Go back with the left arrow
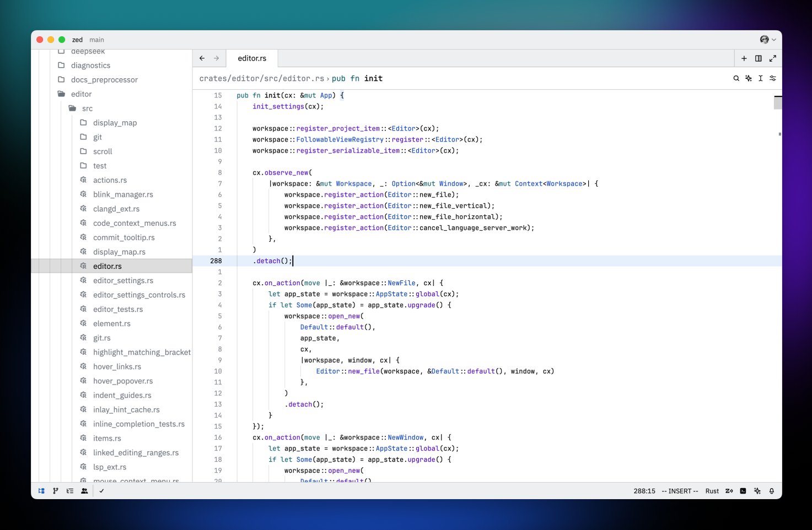 [202, 58]
